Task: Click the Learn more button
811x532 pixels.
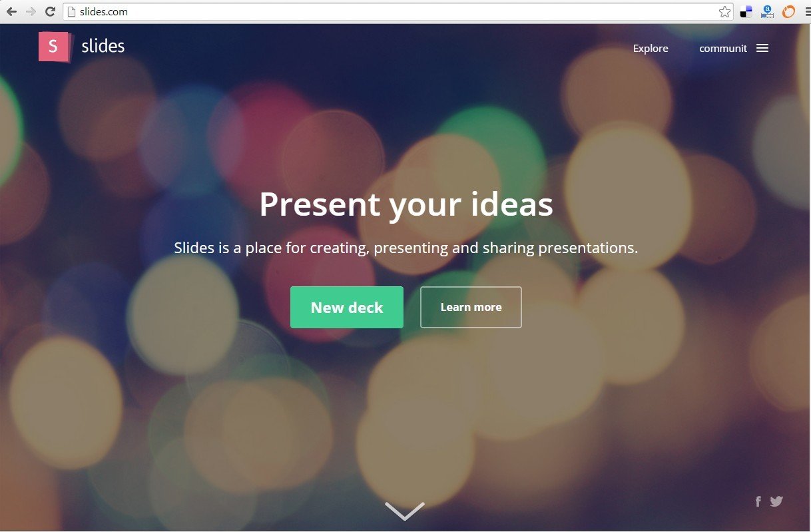Action: tap(471, 307)
